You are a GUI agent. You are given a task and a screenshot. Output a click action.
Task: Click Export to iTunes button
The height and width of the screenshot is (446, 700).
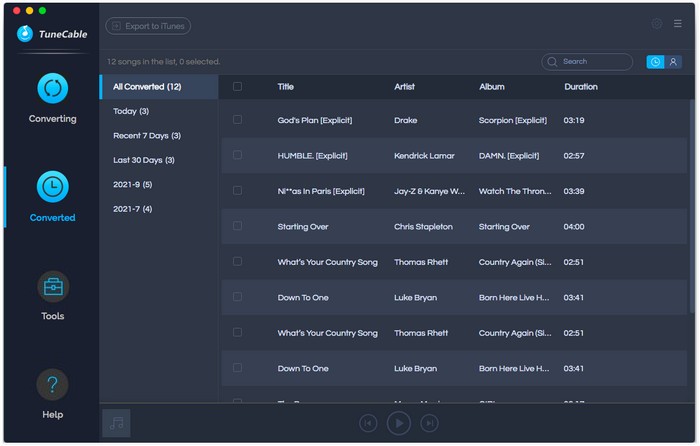click(148, 26)
